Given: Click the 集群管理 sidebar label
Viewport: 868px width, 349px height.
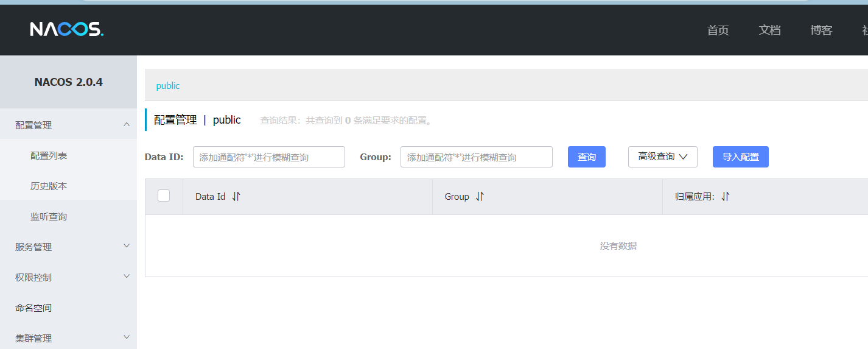Looking at the screenshot, I should 33,338.
